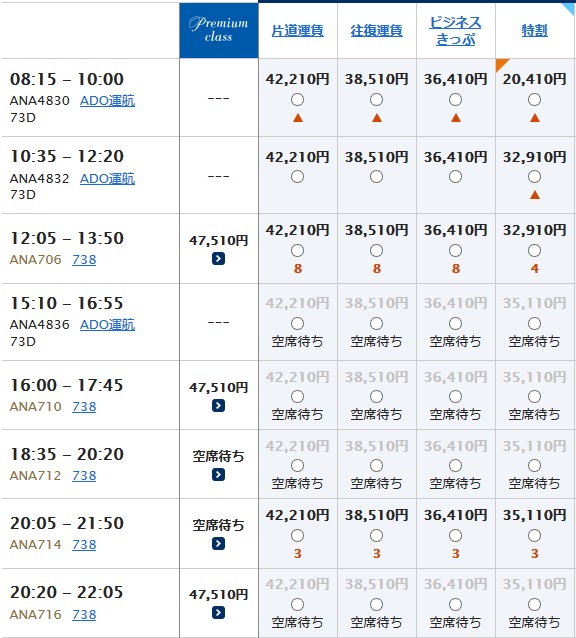Open Premium class waitlist arrow for ANA714

218,544
